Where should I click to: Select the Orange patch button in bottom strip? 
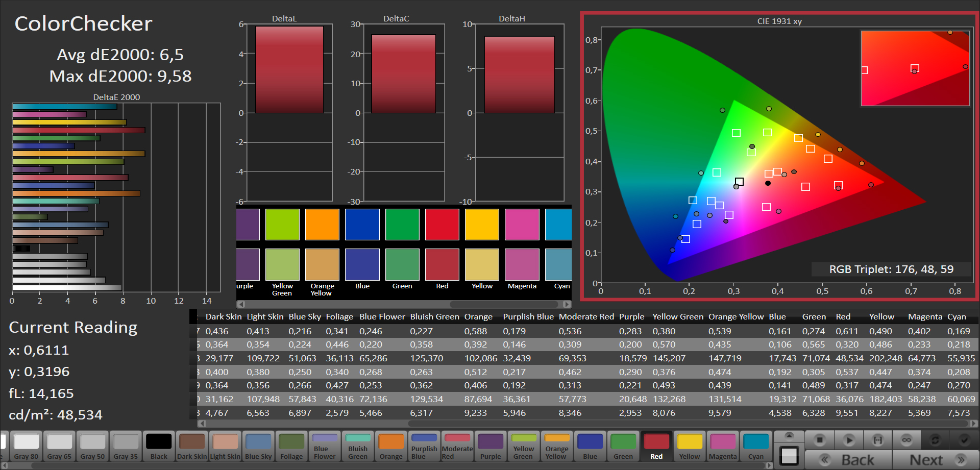[391, 447]
